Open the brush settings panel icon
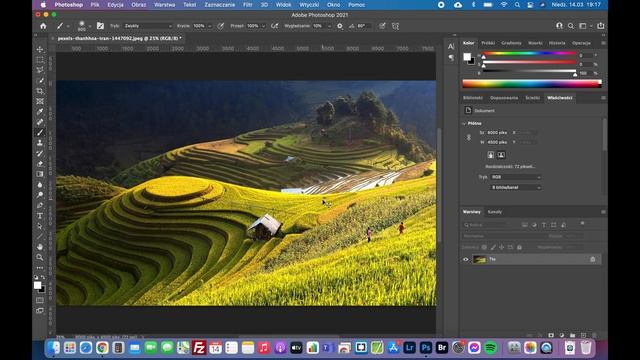 100,26
